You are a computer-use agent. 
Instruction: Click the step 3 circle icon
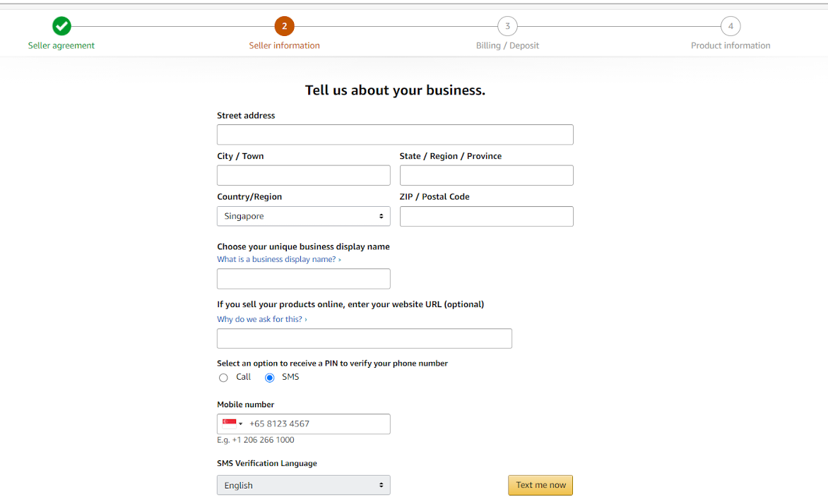pos(507,26)
